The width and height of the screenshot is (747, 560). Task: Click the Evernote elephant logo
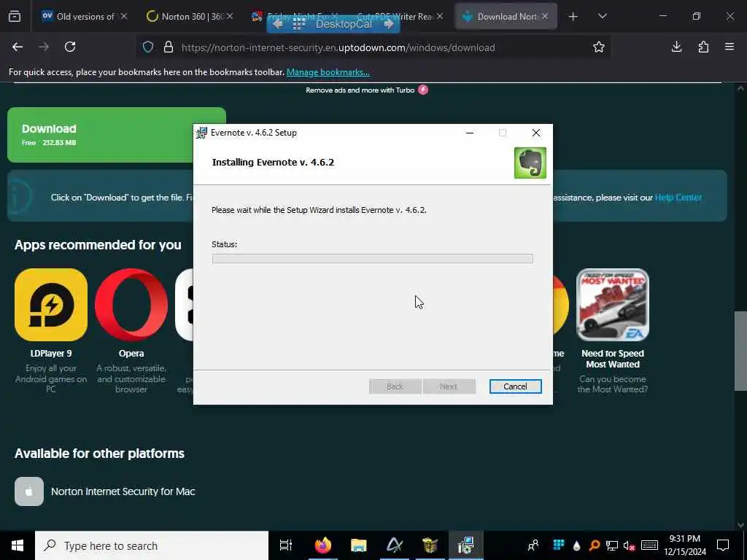pos(530,163)
